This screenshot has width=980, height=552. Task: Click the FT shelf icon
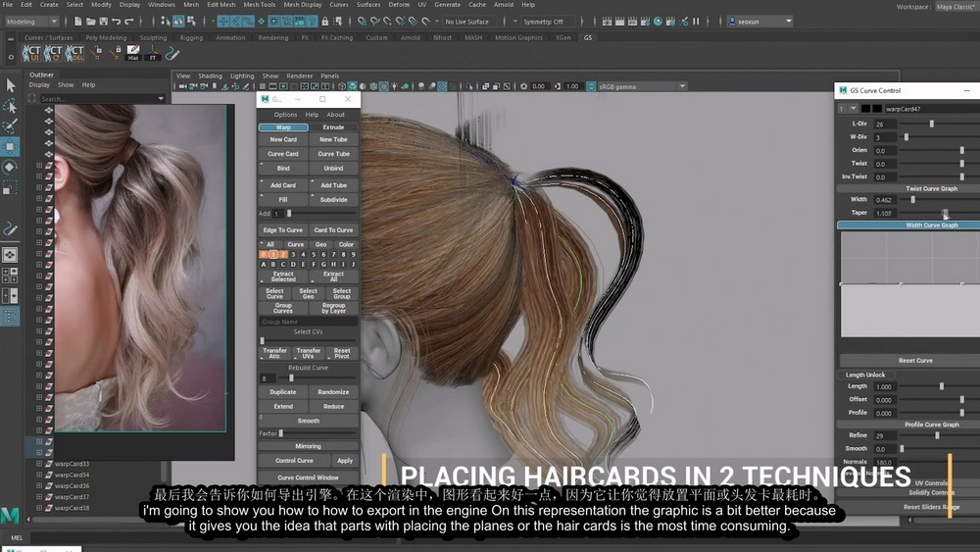153,53
